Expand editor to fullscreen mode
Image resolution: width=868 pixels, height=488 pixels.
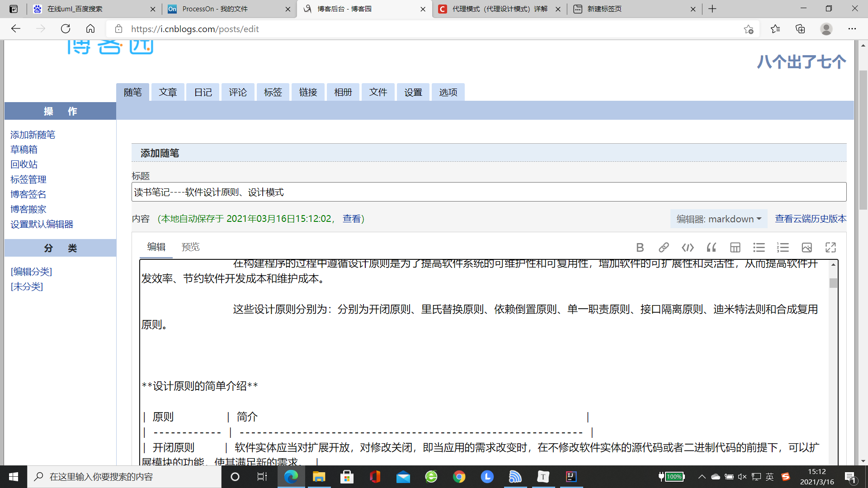pyautogui.click(x=830, y=247)
